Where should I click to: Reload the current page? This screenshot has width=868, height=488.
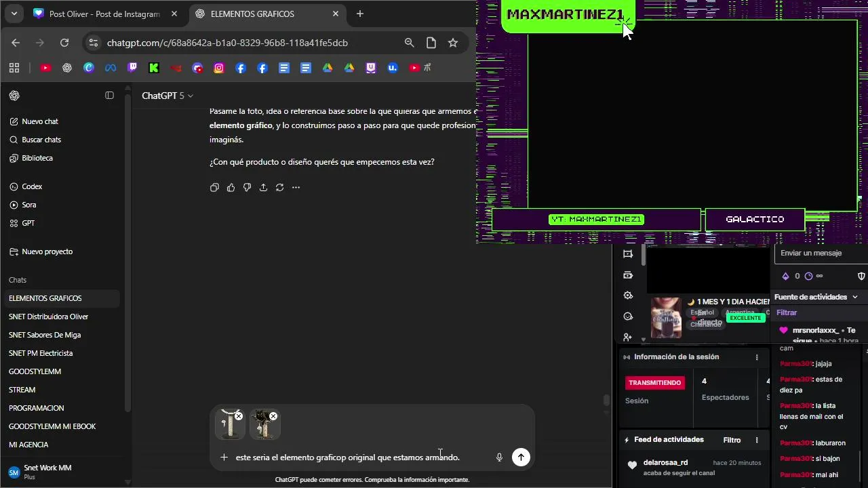pyautogui.click(x=64, y=43)
